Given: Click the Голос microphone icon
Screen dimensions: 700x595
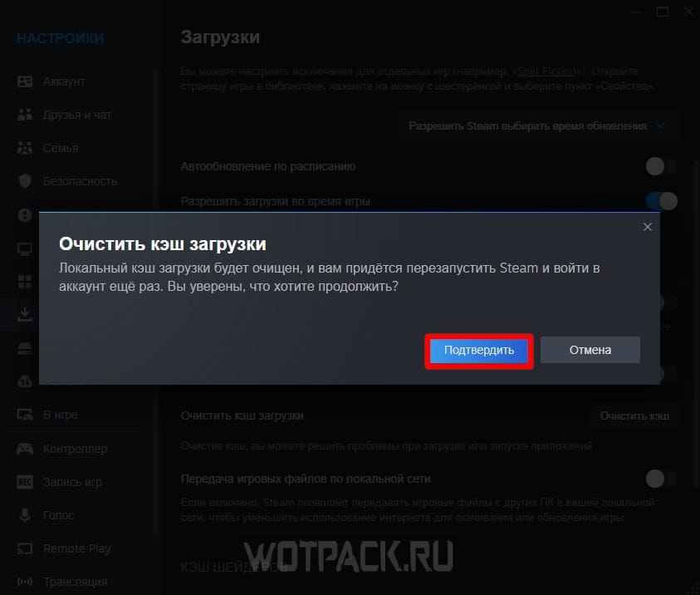Looking at the screenshot, I should (25, 515).
